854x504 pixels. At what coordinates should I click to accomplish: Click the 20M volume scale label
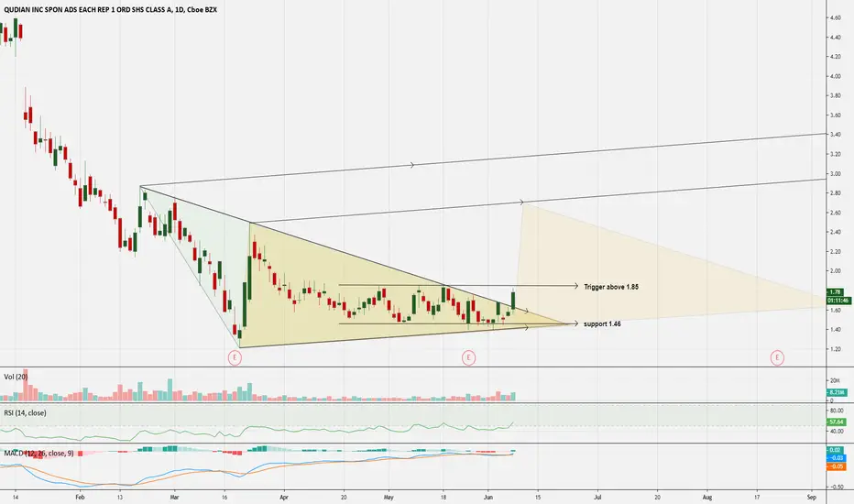[x=835, y=380]
